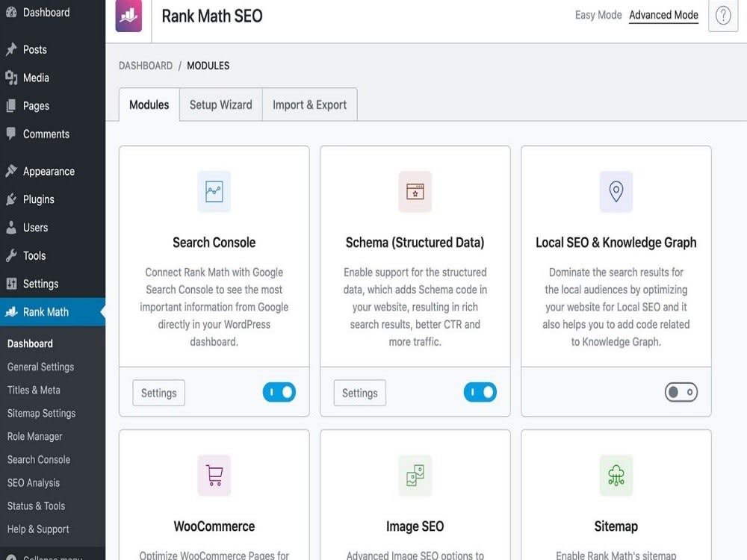Image resolution: width=747 pixels, height=560 pixels.
Task: Click the Local SEO map pin icon
Action: click(x=616, y=191)
